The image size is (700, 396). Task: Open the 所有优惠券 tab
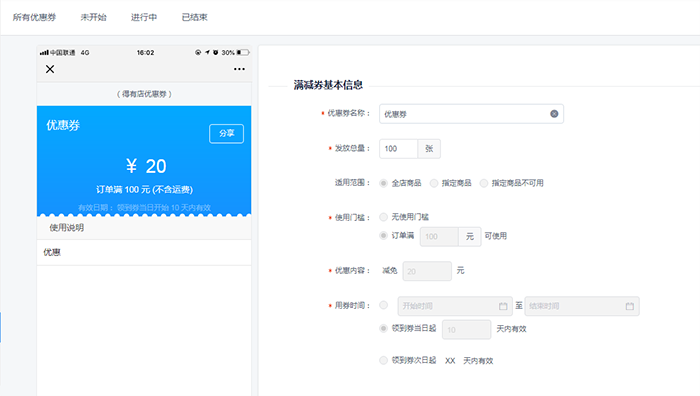coord(34,17)
